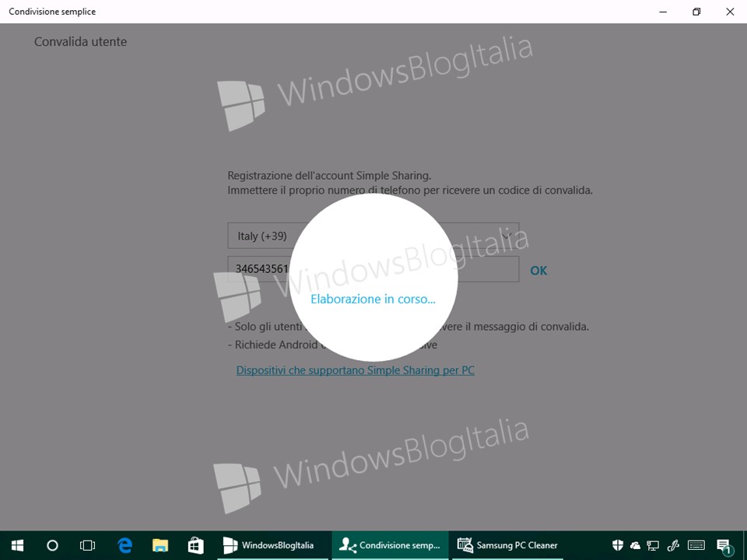Expand the Italy (+39) country dropdown
747x560 pixels.
pos(373,235)
